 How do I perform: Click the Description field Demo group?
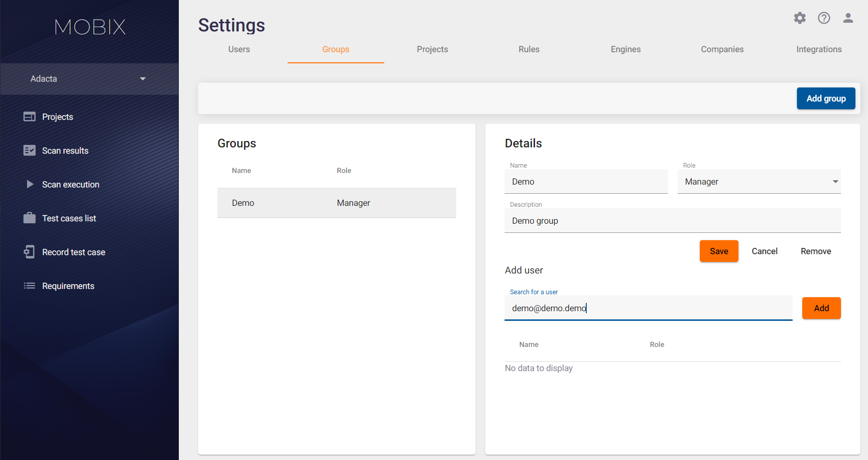[673, 221]
